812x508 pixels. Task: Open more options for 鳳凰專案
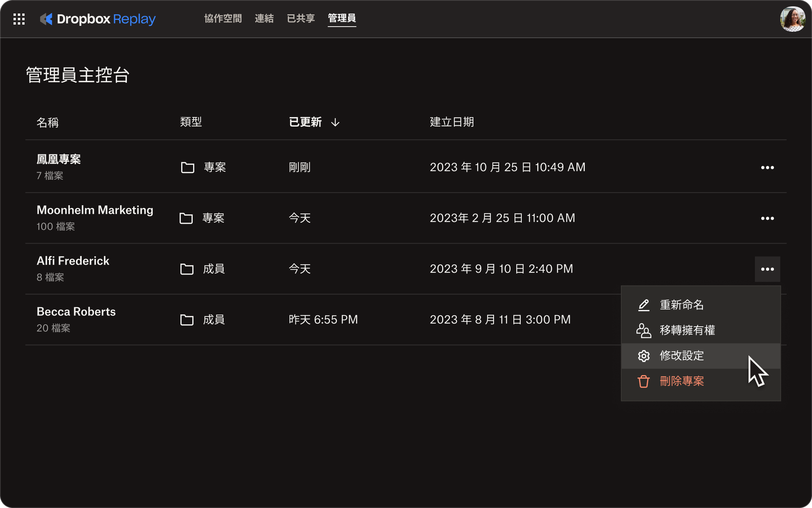click(767, 168)
